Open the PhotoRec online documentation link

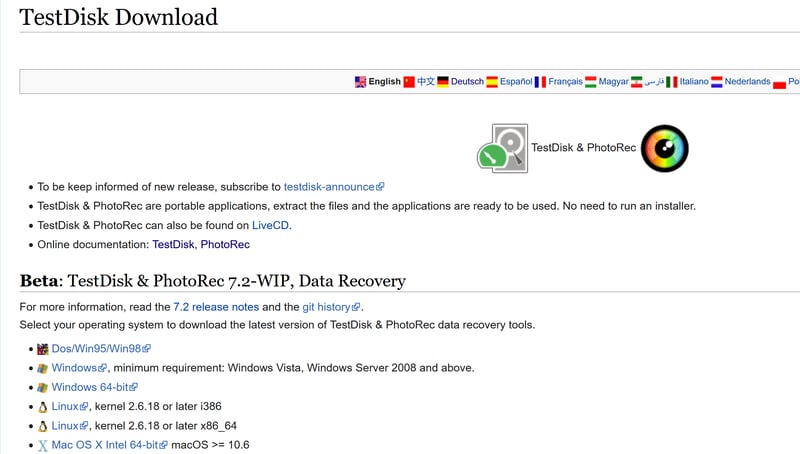click(225, 244)
